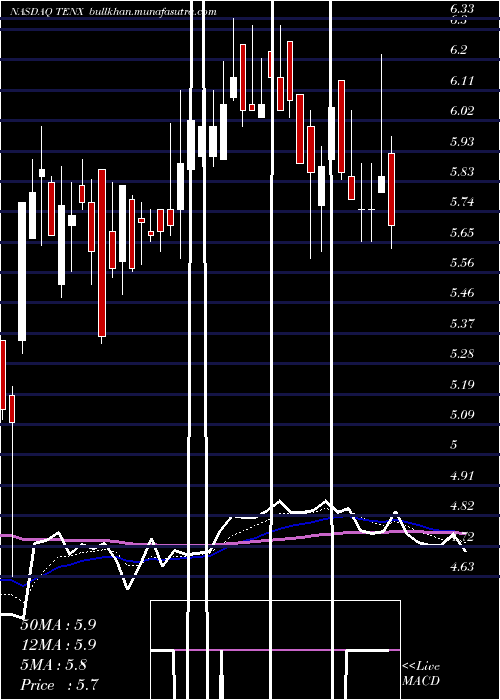Click the 50MA : 5.9 label
The image size is (500, 700).
[x=58, y=625]
